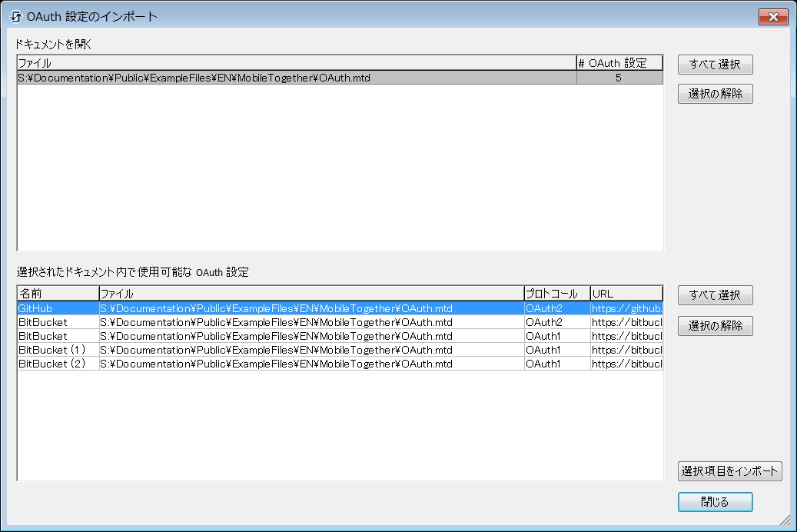Close the OAuth 設定のインポート dialog
The image size is (797, 532).
[x=773, y=17]
